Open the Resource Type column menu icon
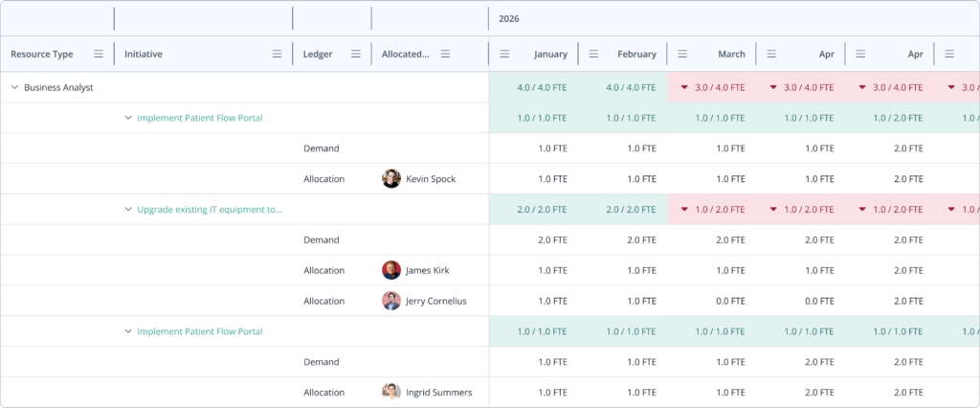 point(98,55)
